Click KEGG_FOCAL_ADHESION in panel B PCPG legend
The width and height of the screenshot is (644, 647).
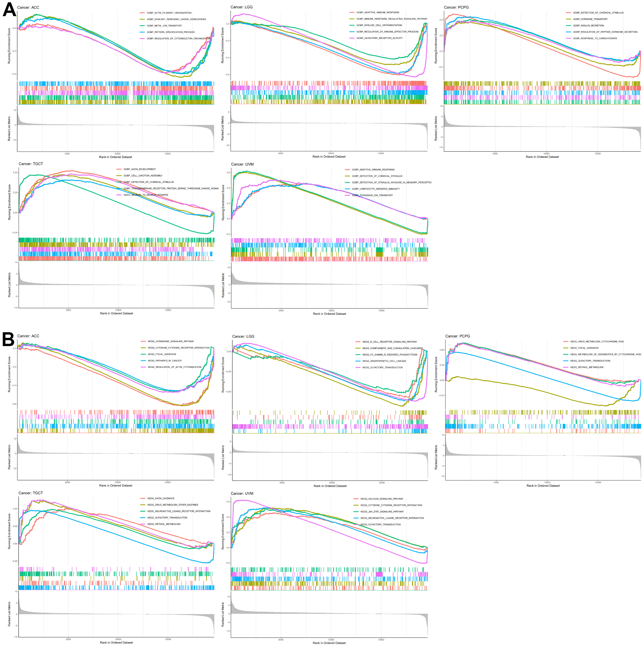coord(584,348)
